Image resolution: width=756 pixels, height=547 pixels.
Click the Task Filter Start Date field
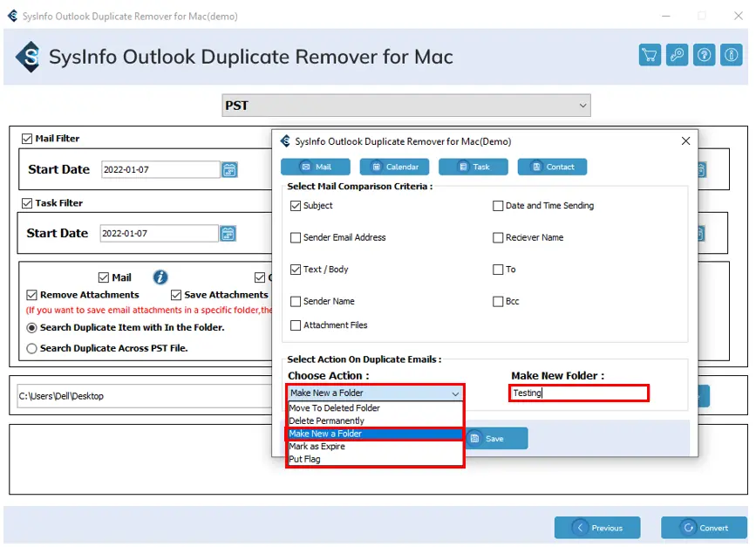tap(159, 234)
